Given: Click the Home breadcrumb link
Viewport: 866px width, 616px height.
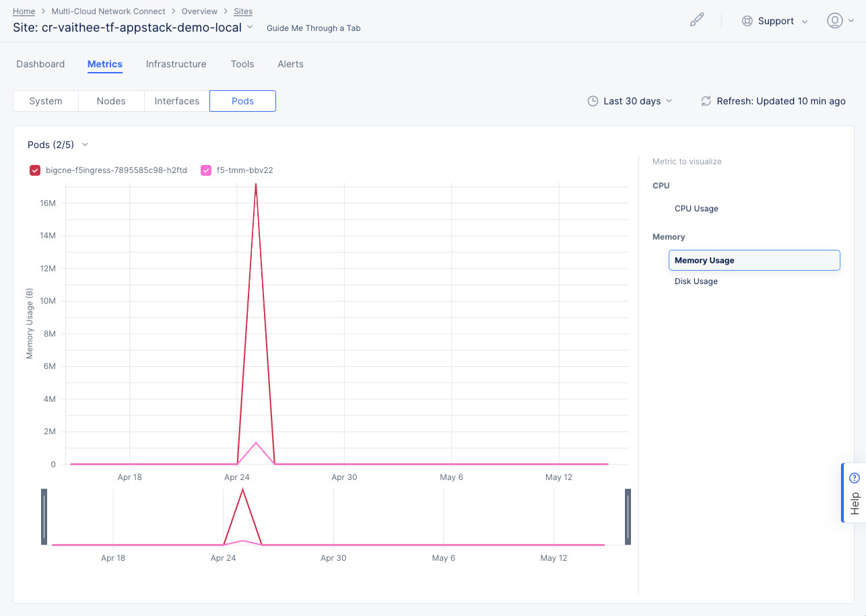Looking at the screenshot, I should (24, 11).
